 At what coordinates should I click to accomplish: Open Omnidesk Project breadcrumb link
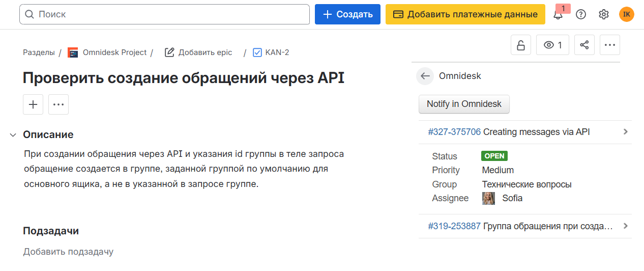pyautogui.click(x=114, y=52)
